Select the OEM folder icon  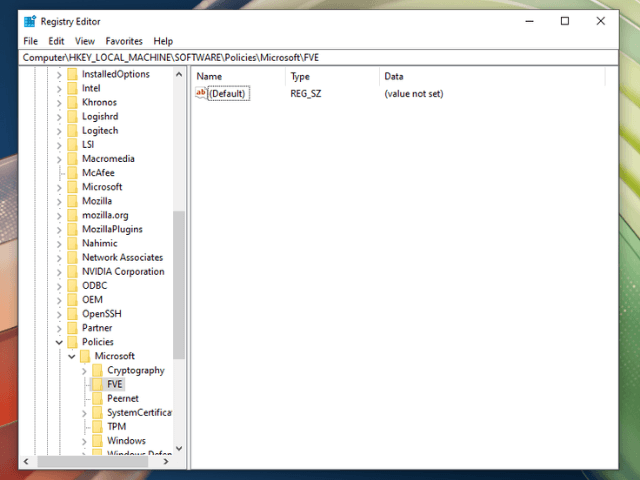pyautogui.click(x=72, y=300)
